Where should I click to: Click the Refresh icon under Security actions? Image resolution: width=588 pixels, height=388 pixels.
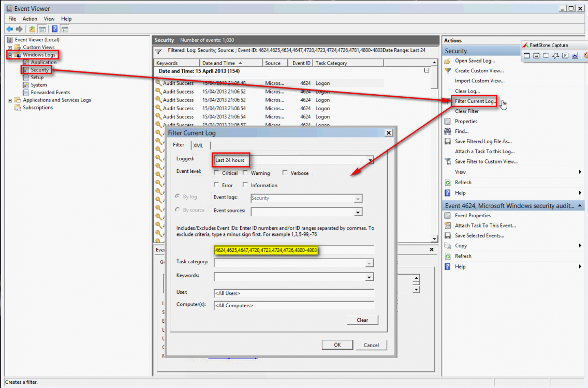448,183
